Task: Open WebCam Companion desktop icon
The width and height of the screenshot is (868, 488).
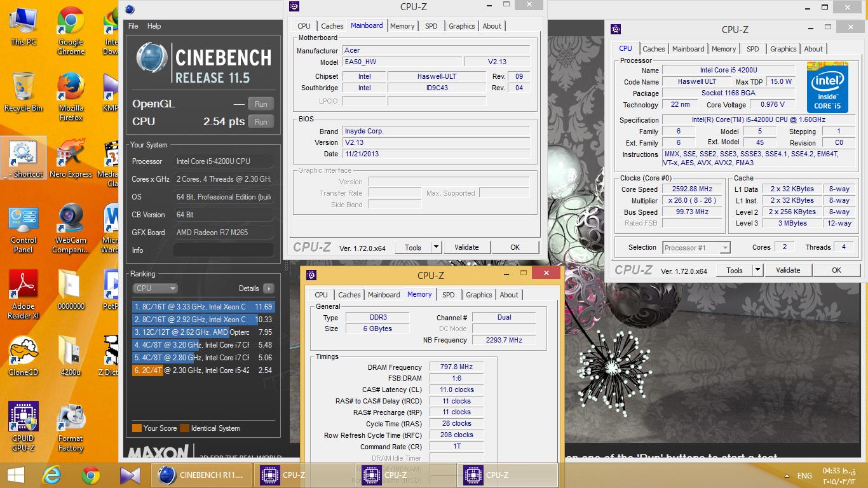Action: (x=71, y=229)
